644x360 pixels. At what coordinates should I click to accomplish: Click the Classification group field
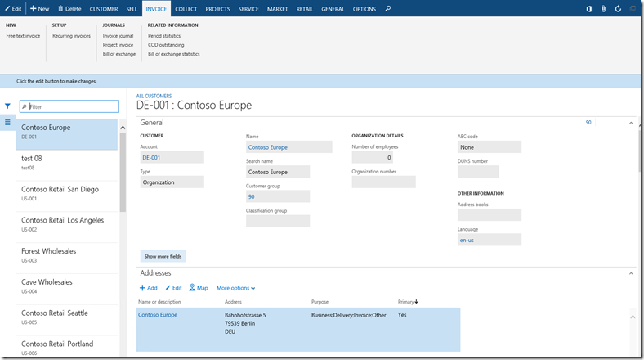click(278, 221)
